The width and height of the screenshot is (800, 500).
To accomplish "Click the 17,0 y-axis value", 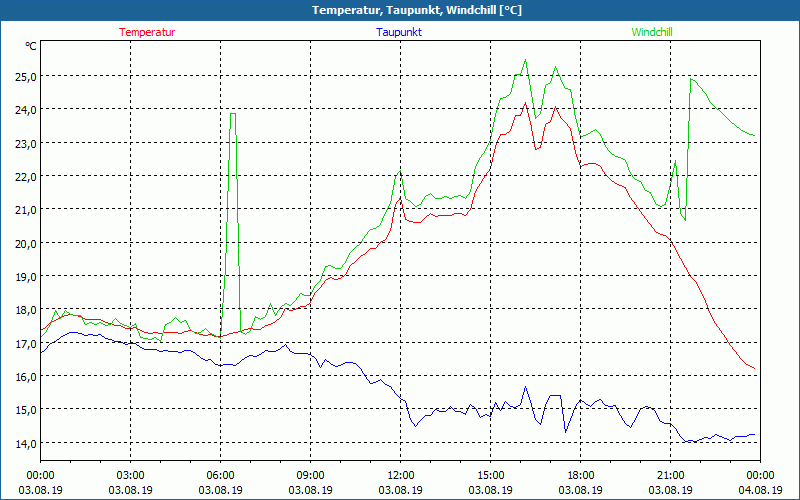I will [25, 343].
